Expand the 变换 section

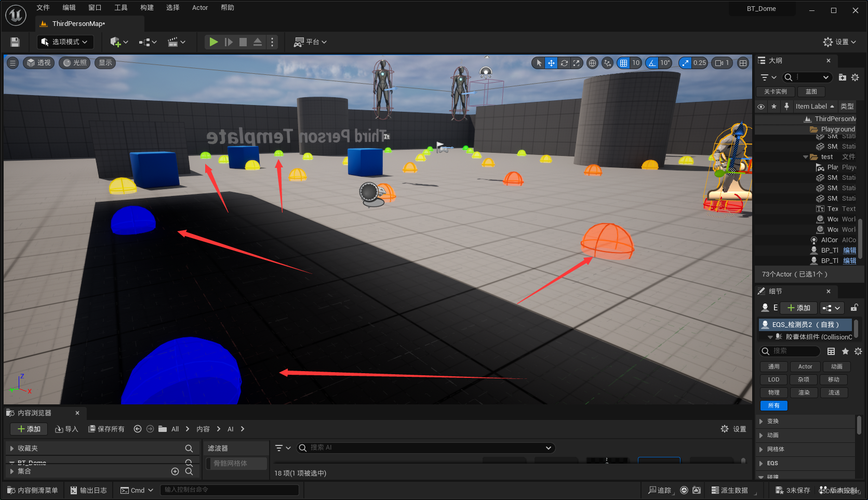pyautogui.click(x=762, y=421)
